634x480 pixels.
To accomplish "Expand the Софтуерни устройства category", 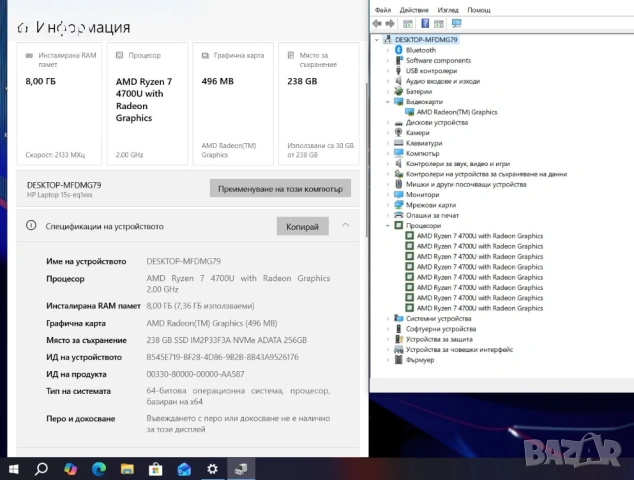I will pos(388,329).
